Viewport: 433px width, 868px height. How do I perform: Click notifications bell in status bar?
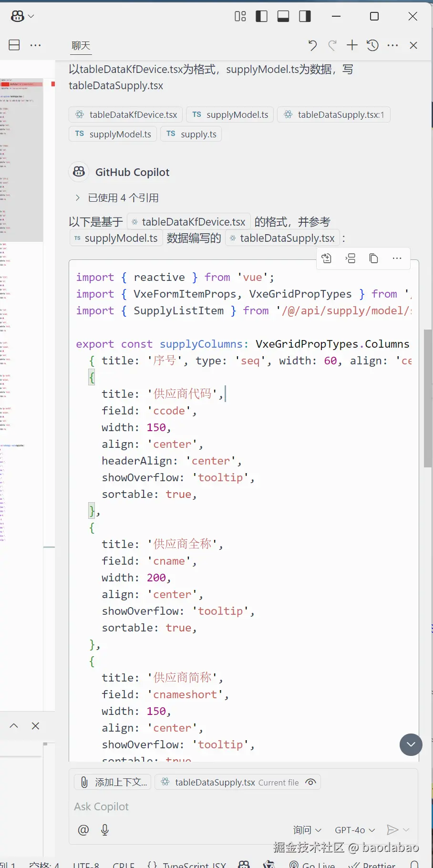pos(414,865)
